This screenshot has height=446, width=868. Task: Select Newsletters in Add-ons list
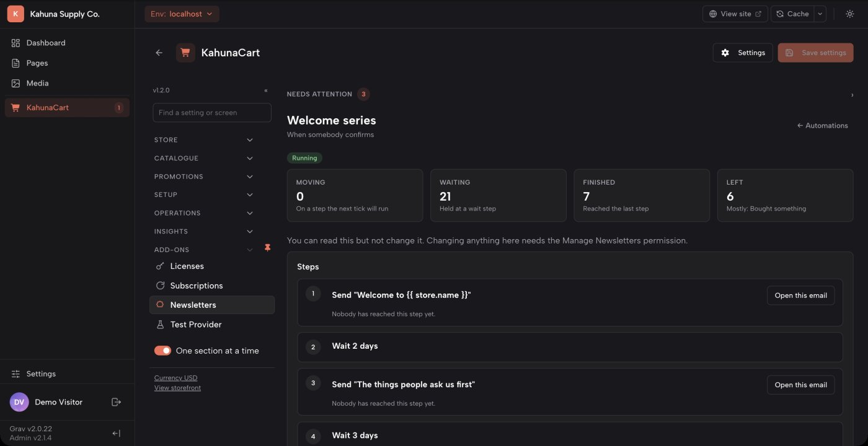(x=212, y=305)
